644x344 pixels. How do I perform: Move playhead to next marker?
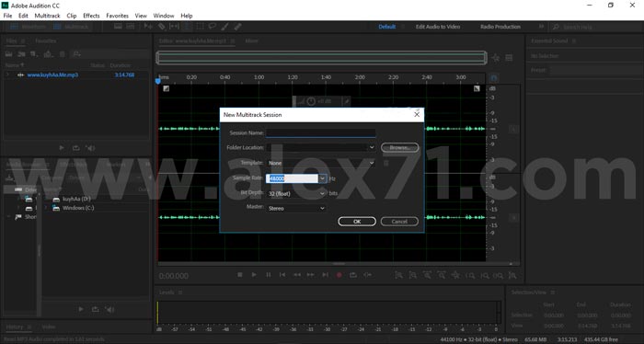pos(325,275)
